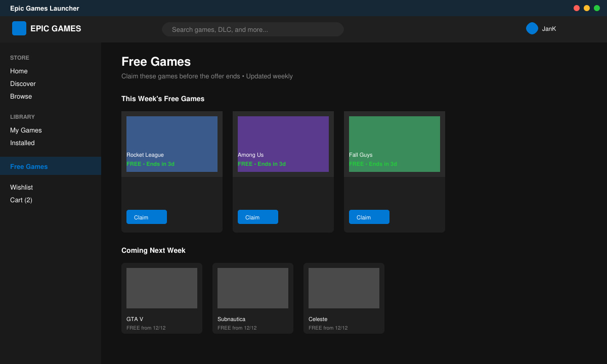Claim the Fall Guys free game

369,217
